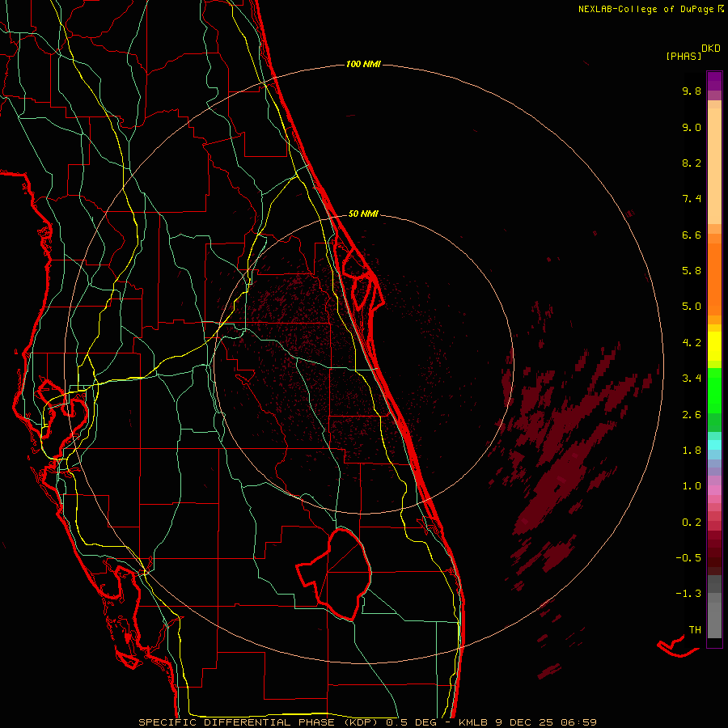728x728 pixels.
Task: Click the DKD legend heading
Action: [710, 49]
